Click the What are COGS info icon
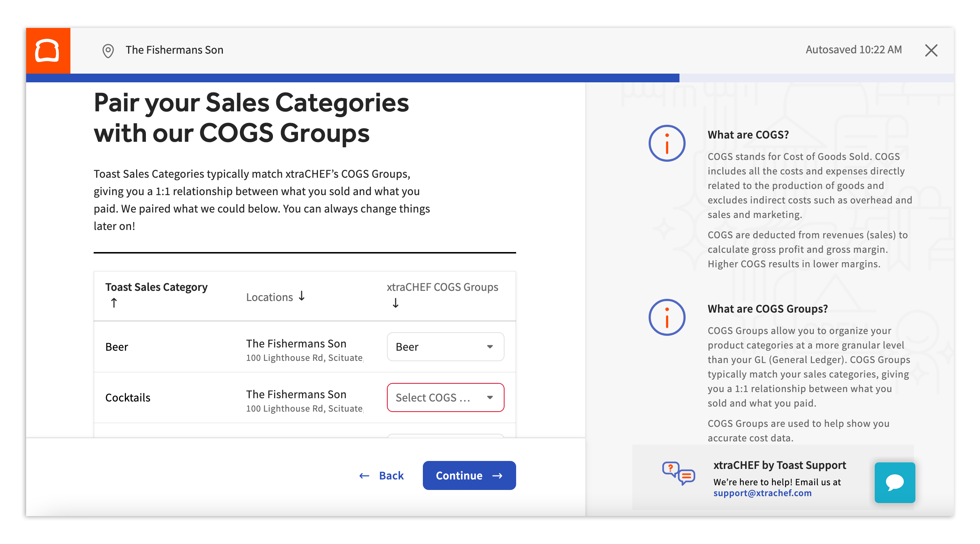Screen dimensions: 980x544 click(x=666, y=143)
